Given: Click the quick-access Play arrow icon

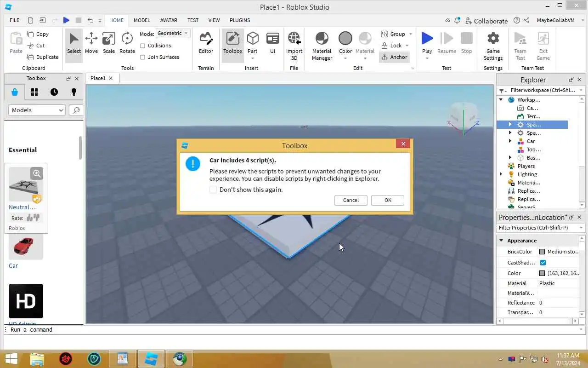Looking at the screenshot, I should pos(66,20).
